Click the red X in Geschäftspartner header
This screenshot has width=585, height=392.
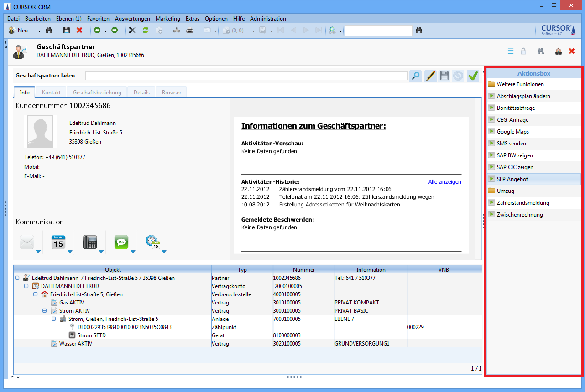572,52
